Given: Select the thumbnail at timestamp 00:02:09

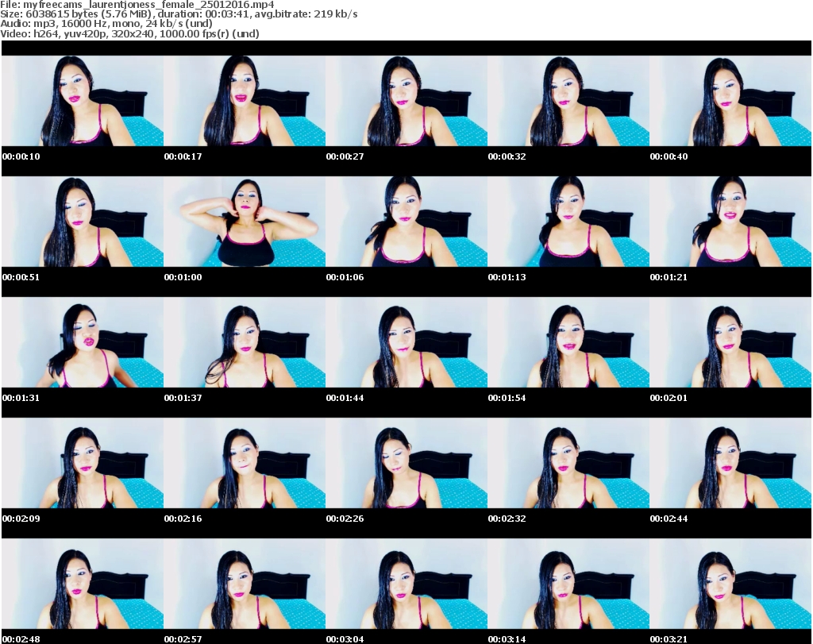Looking at the screenshot, I should coord(83,463).
